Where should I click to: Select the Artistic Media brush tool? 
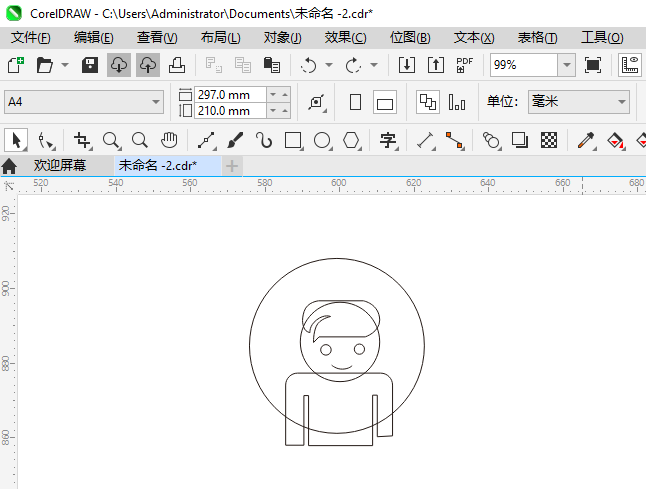(235, 140)
